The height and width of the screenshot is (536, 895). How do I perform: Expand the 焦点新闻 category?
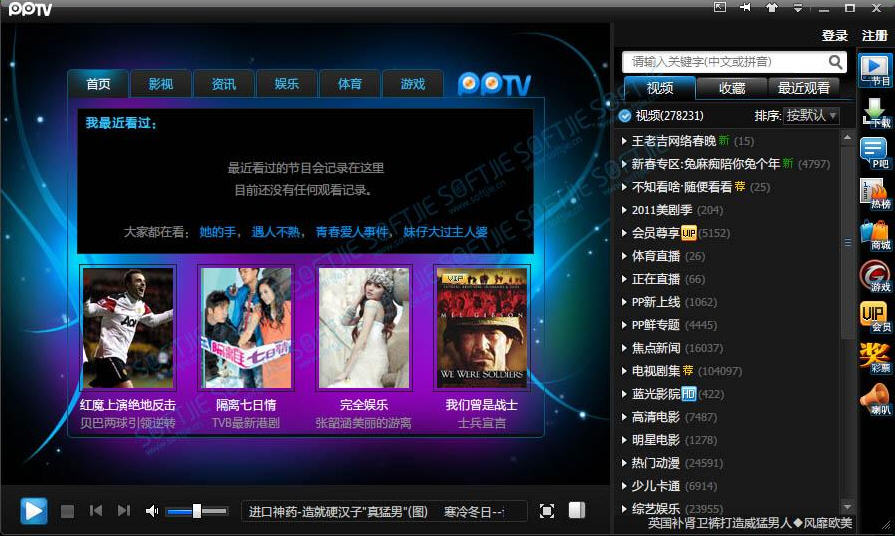click(623, 348)
